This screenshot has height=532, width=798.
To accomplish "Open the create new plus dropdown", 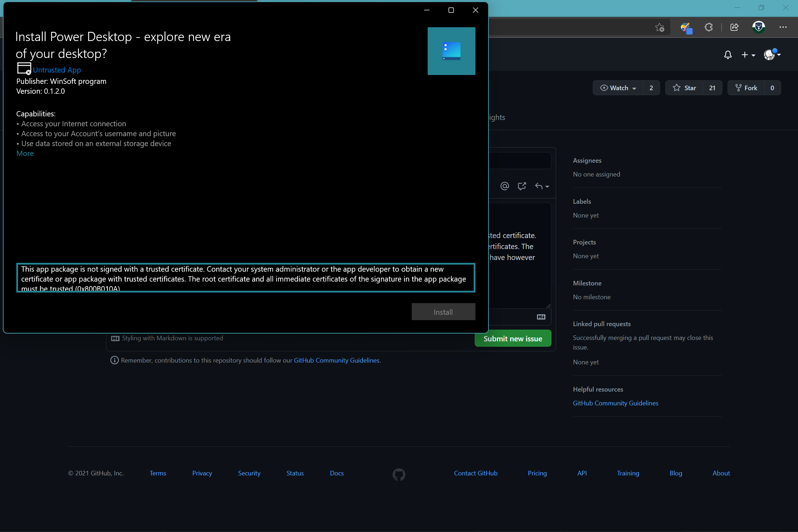I will tap(748, 55).
